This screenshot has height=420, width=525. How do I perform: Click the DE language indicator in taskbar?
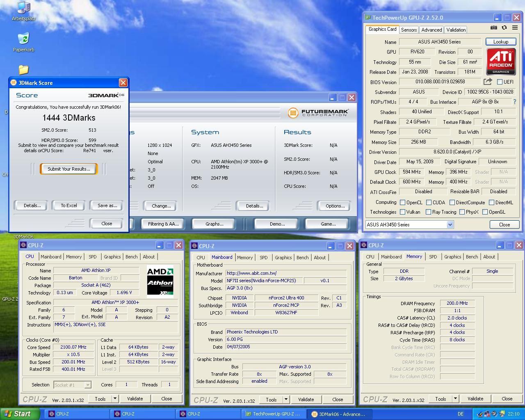460,414
